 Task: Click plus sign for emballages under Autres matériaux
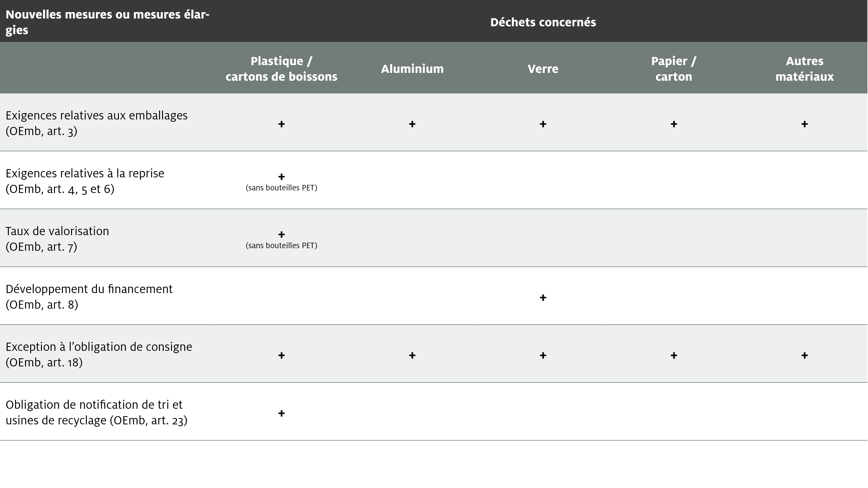805,124
